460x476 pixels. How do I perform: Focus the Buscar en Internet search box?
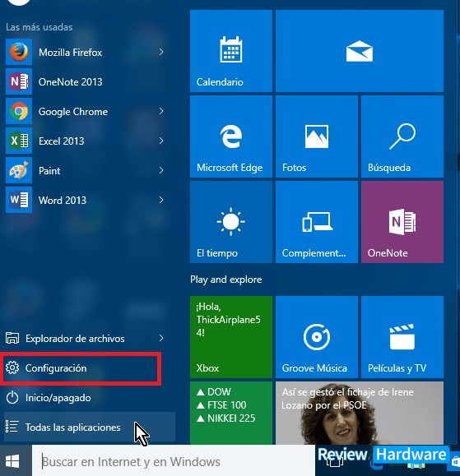click(x=173, y=461)
